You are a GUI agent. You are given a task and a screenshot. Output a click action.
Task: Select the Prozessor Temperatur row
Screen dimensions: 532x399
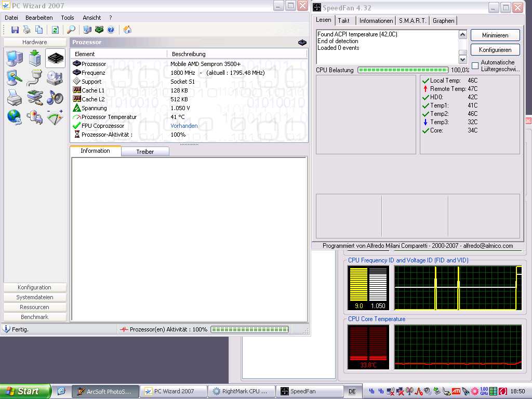click(x=189, y=117)
